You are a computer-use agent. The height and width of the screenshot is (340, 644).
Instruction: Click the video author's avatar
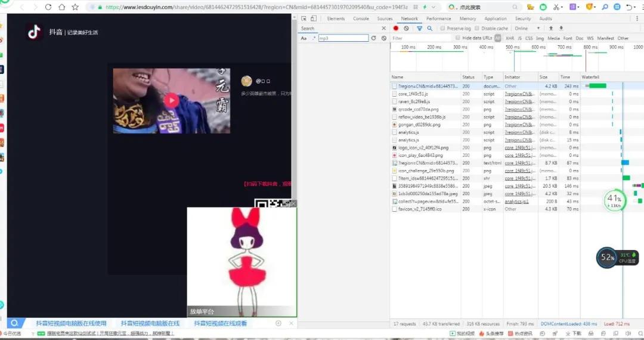(246, 81)
